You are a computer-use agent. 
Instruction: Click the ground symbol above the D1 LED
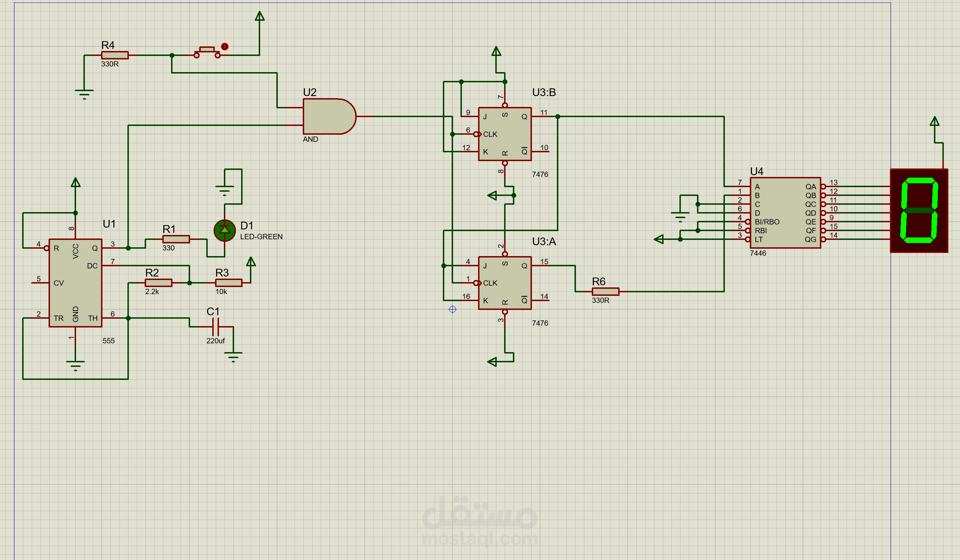pos(224,190)
